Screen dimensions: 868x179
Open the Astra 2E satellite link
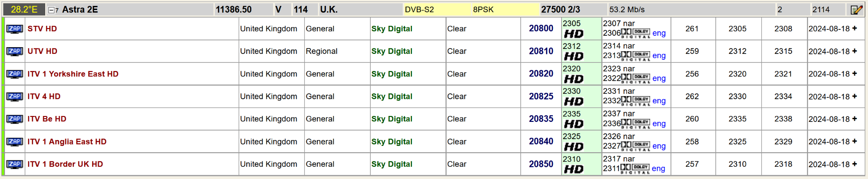click(80, 10)
